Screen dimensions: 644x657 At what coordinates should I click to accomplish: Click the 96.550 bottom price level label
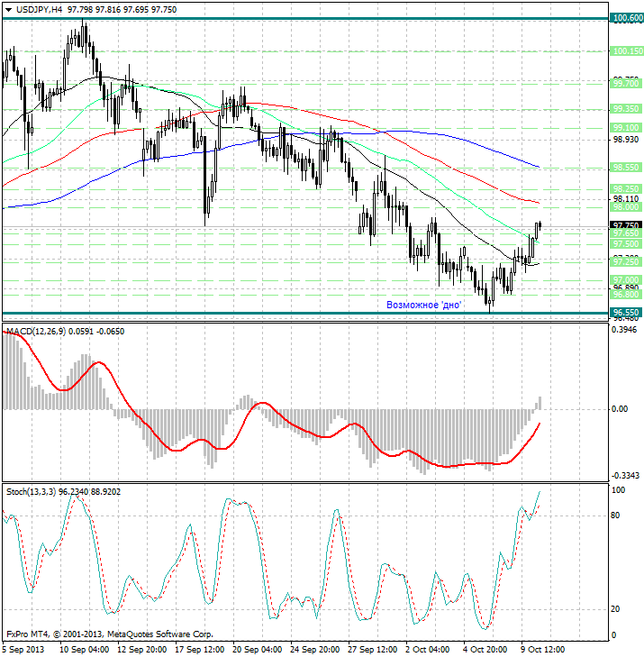pyautogui.click(x=626, y=313)
